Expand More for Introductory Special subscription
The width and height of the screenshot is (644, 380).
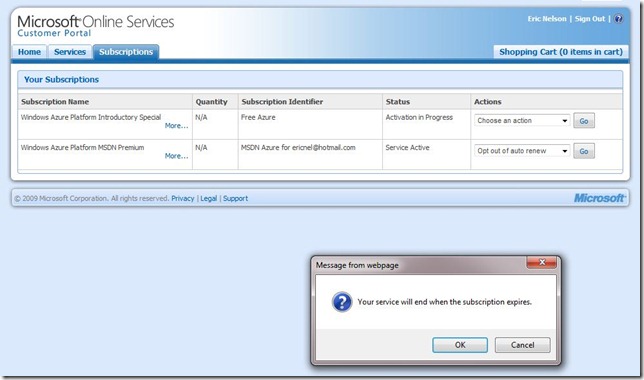[176, 126]
